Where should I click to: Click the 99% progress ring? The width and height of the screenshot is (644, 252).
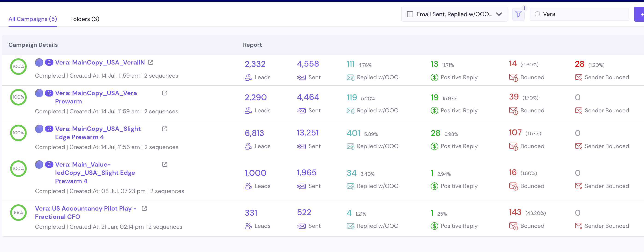pyautogui.click(x=18, y=213)
